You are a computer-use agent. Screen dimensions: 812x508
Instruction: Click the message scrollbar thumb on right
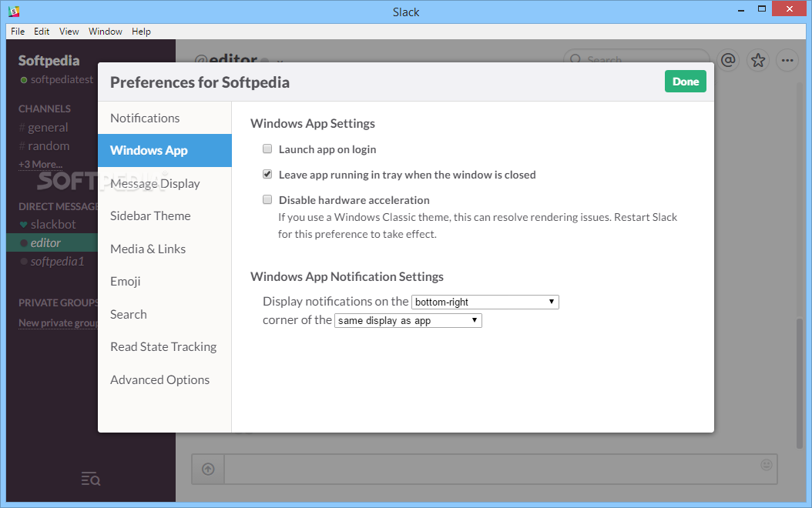[800, 383]
